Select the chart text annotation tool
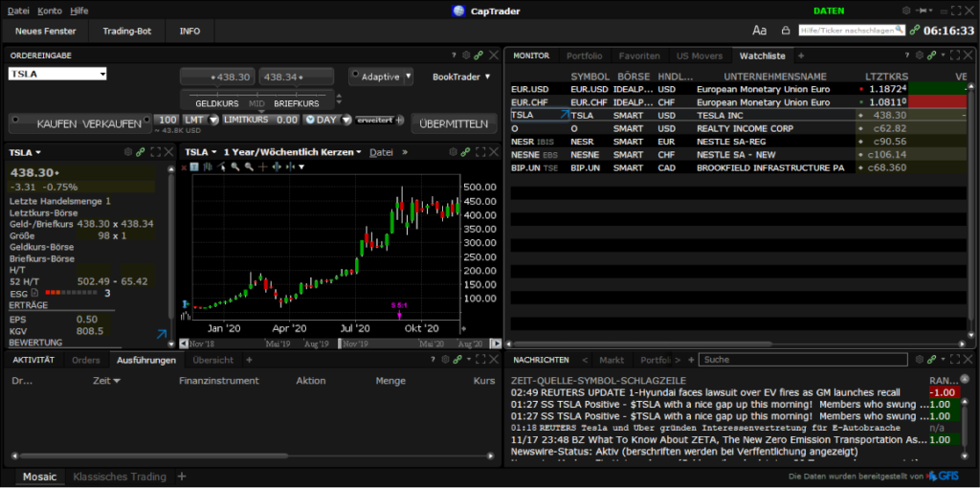 tap(194, 166)
